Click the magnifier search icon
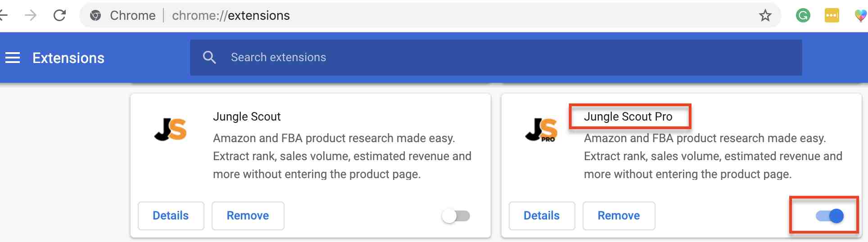 (x=209, y=57)
